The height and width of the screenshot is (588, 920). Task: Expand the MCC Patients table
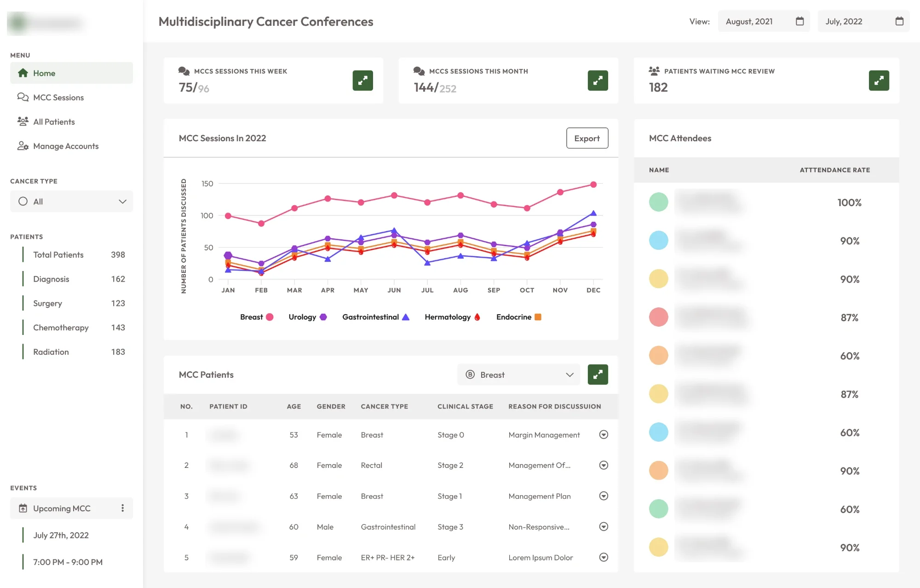[x=598, y=375]
